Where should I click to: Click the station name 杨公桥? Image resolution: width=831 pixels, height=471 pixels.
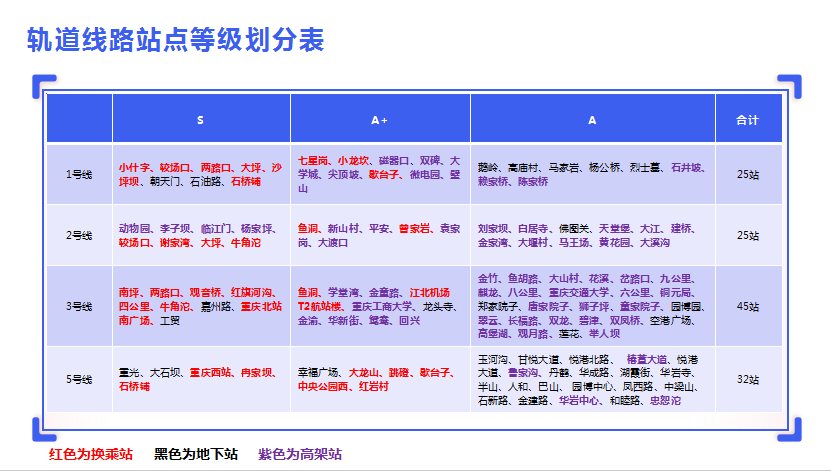(604, 168)
